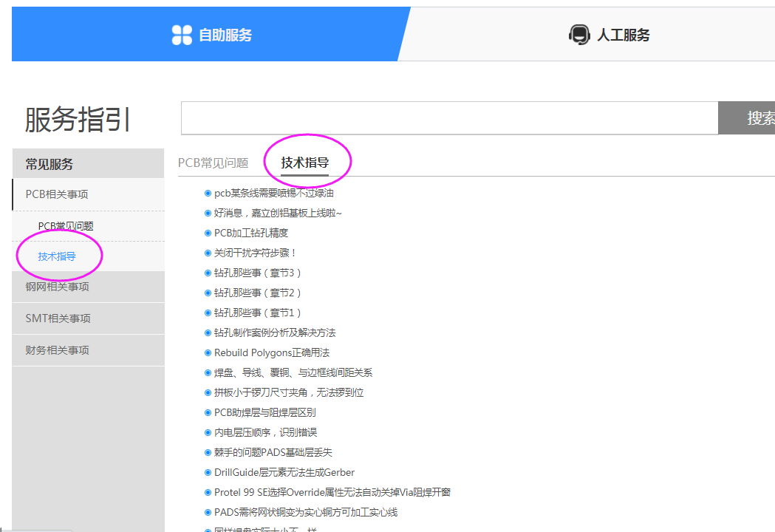This screenshot has height=532, width=775.
Task: Expand 钢网相关事项 sidebar section
Action: [57, 287]
